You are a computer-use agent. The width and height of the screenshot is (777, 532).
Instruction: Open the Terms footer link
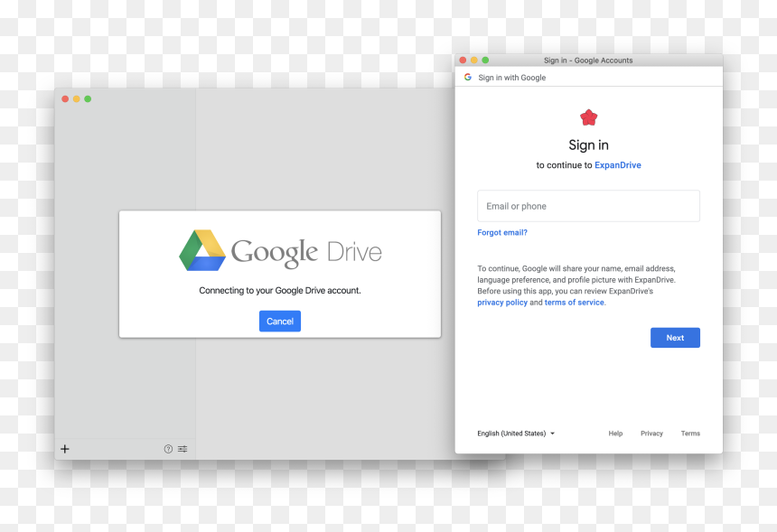(x=690, y=434)
